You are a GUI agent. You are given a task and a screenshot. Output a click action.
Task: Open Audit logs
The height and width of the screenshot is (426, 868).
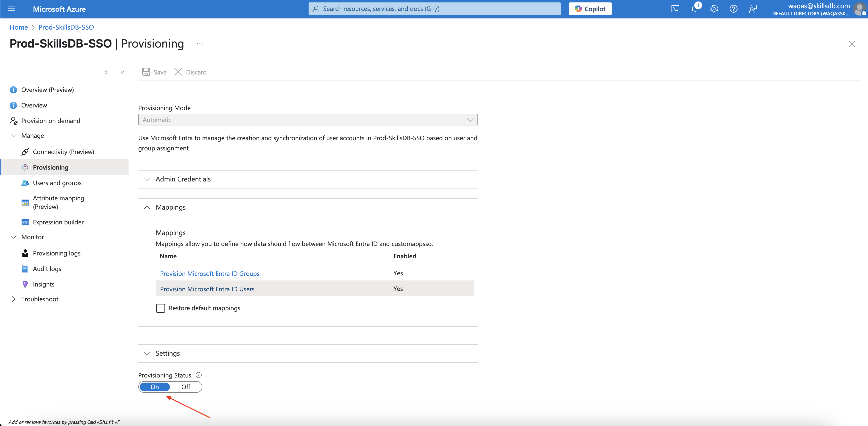pos(47,269)
